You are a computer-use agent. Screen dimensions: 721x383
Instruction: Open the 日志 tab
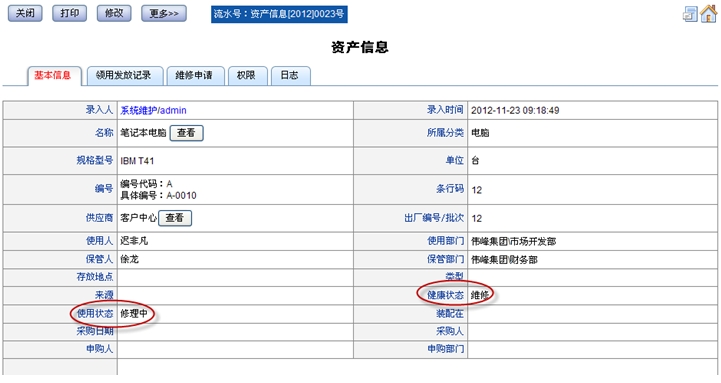pyautogui.click(x=290, y=75)
